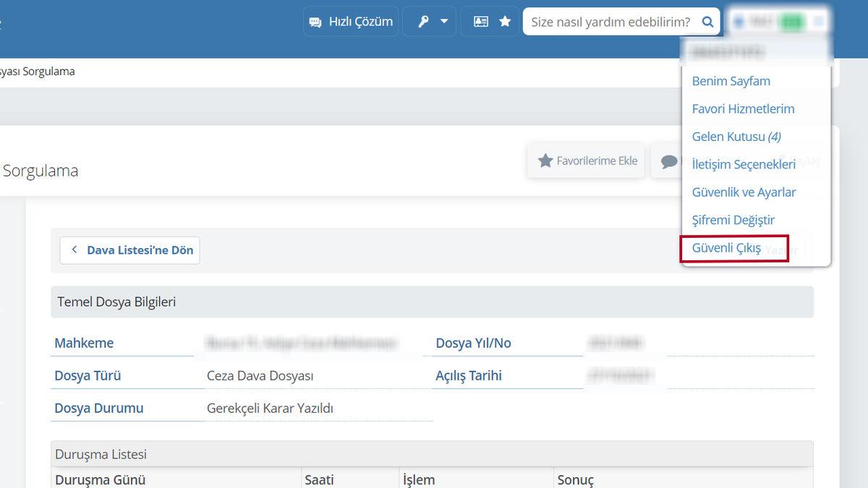Click the Saati column header

[319, 480]
